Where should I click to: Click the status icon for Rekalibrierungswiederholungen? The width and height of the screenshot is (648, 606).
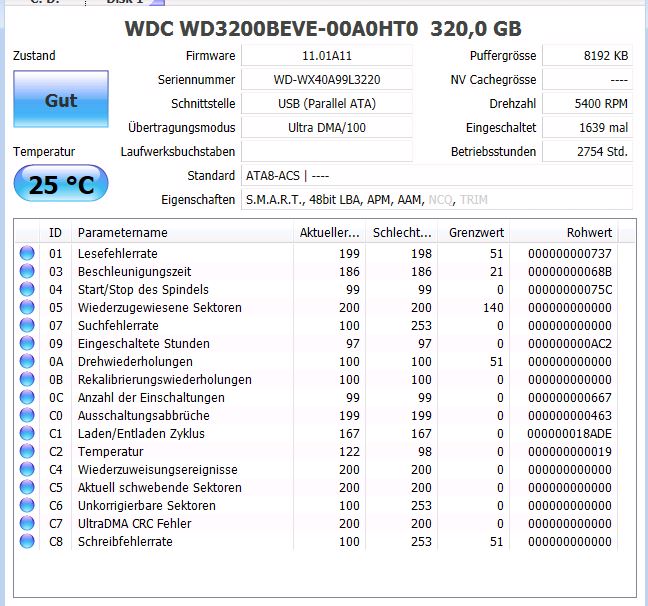27,379
